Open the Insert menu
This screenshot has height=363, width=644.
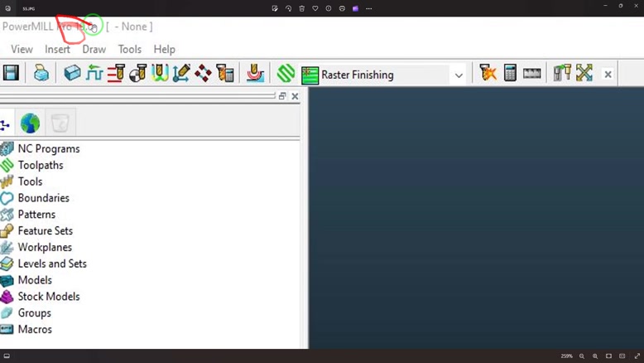pyautogui.click(x=57, y=50)
